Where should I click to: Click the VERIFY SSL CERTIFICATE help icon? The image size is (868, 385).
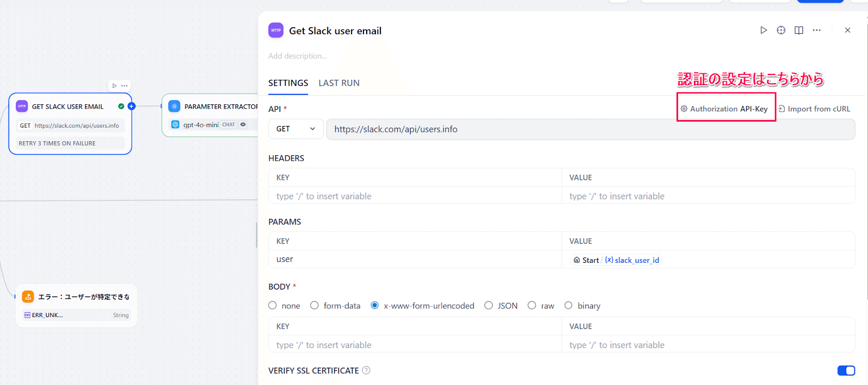(x=366, y=370)
